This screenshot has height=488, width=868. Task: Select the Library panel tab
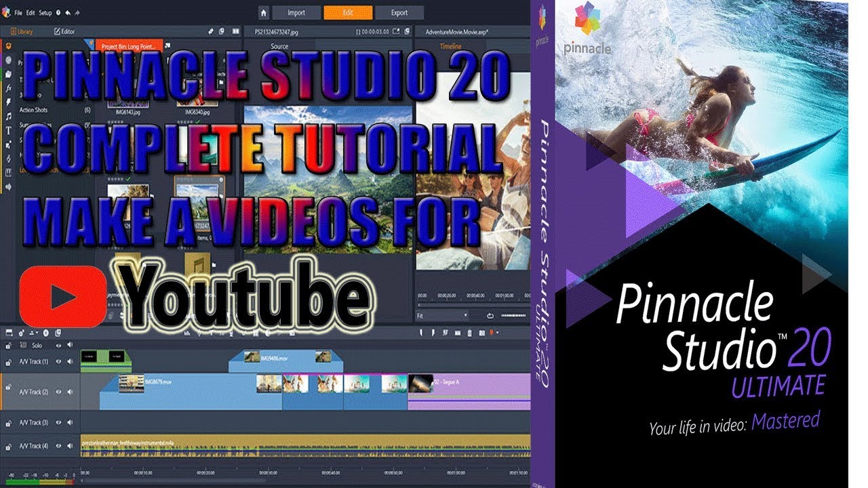(22, 32)
